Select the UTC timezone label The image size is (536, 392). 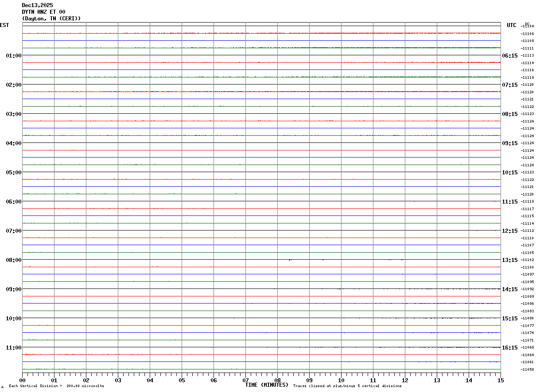(512, 25)
